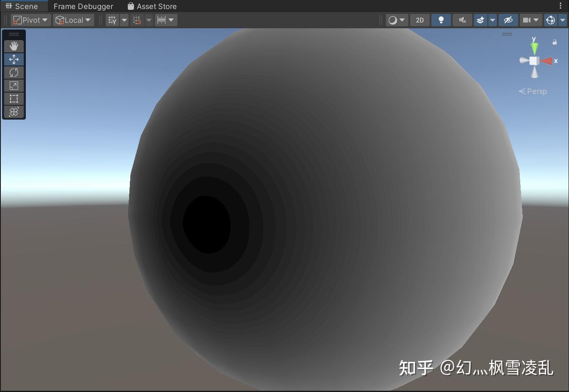569x392 pixels.
Task: Select the combined Transform tool
Action: [14, 112]
